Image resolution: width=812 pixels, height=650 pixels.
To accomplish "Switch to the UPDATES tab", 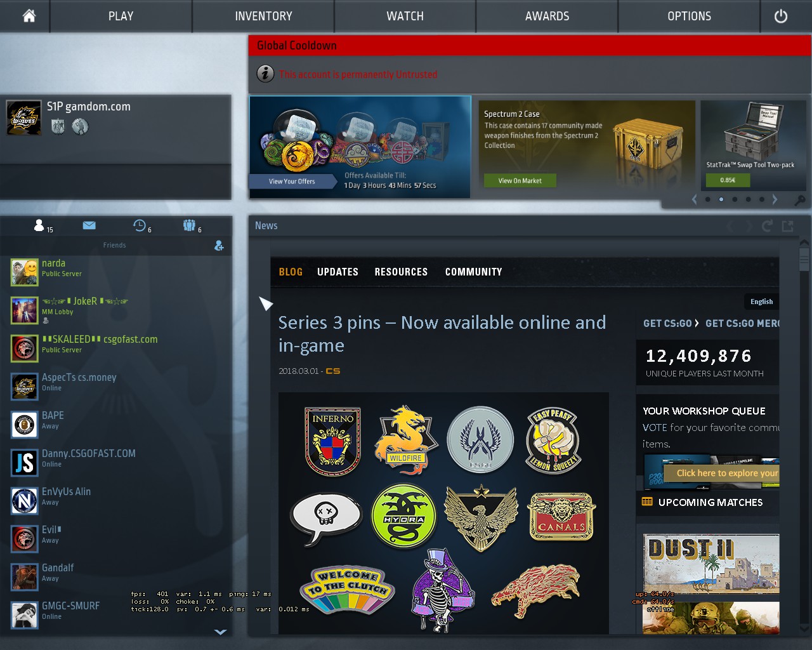I will coord(337,272).
